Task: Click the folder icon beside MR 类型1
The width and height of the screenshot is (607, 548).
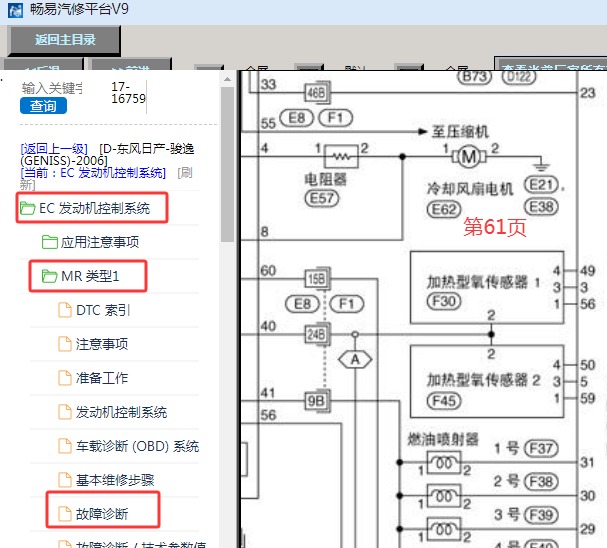Action: (x=50, y=276)
